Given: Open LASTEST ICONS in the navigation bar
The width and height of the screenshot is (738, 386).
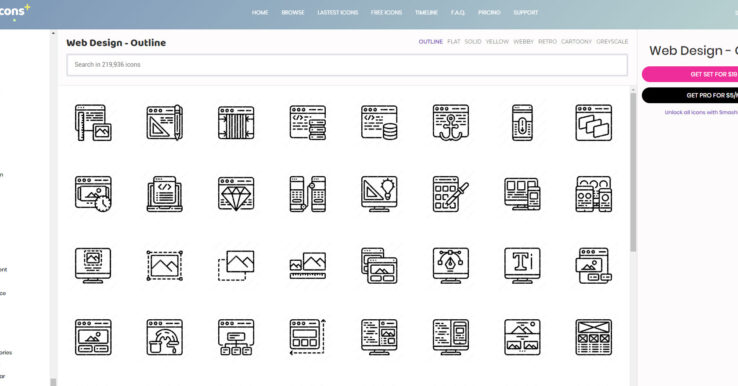Looking at the screenshot, I should [337, 13].
